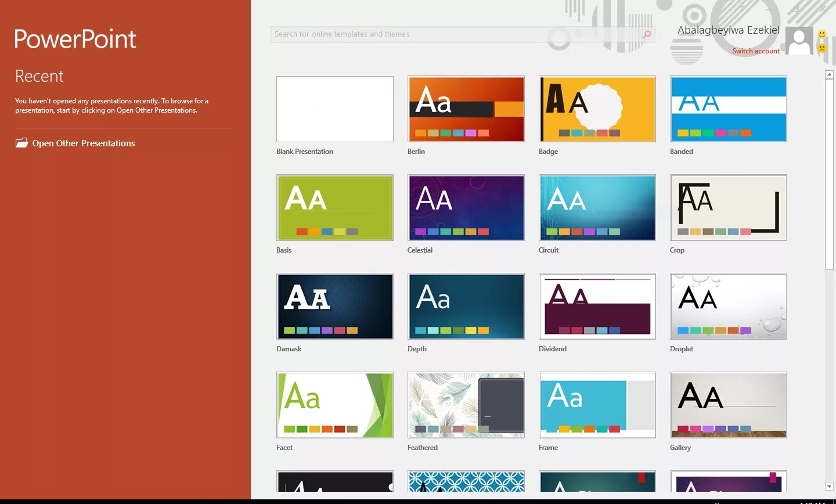Open the Frame template
836x504 pixels.
597,405
